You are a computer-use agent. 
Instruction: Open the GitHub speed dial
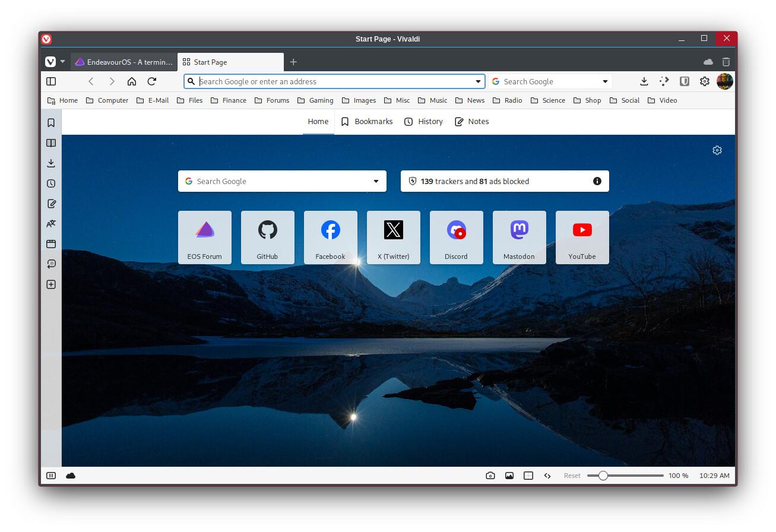(x=267, y=237)
